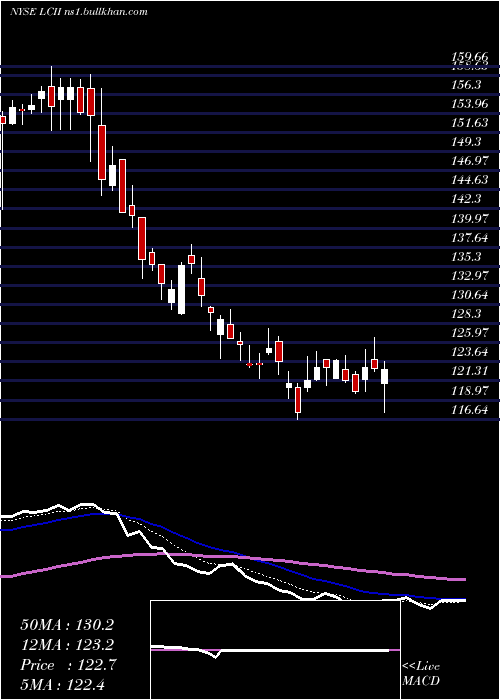Click the '50MA : 130.2' readout

[x=67, y=625]
